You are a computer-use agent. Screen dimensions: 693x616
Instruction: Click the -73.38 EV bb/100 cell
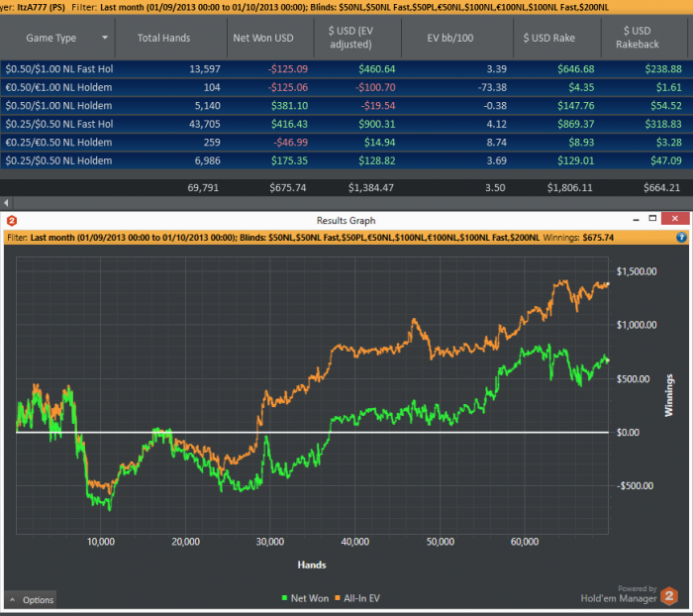[492, 87]
